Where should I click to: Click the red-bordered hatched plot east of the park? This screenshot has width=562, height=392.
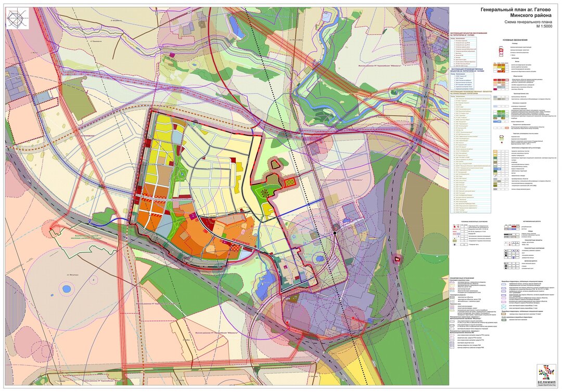coord(290,182)
